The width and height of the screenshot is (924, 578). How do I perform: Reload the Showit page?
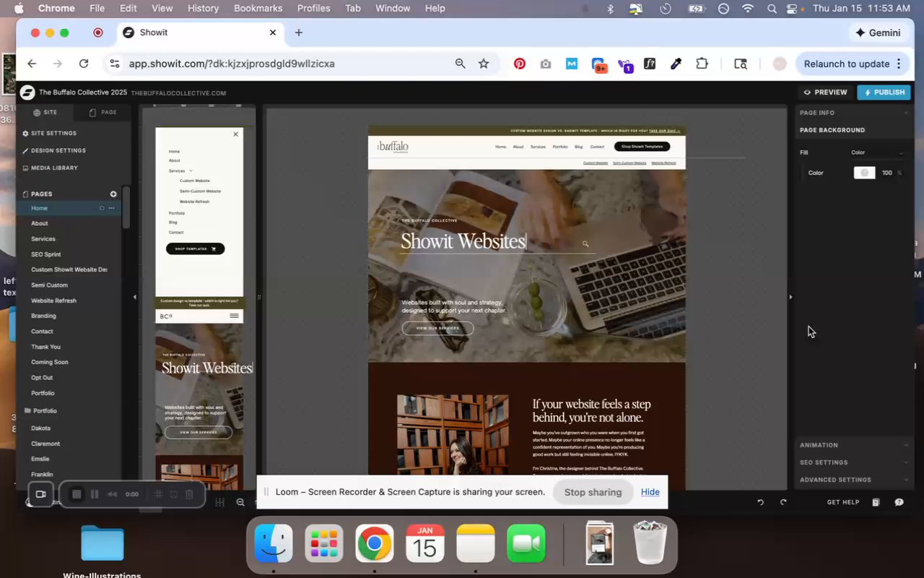pos(84,64)
